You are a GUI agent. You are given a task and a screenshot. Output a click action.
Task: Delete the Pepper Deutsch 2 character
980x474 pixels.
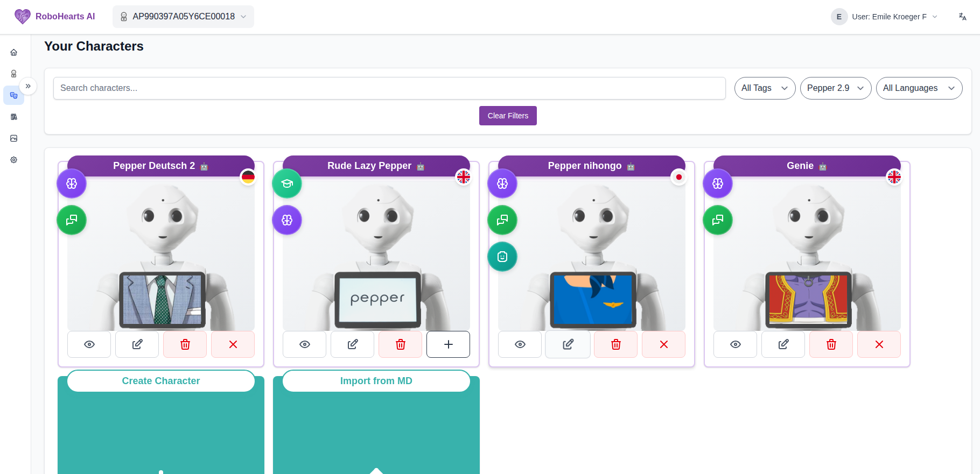coord(185,344)
